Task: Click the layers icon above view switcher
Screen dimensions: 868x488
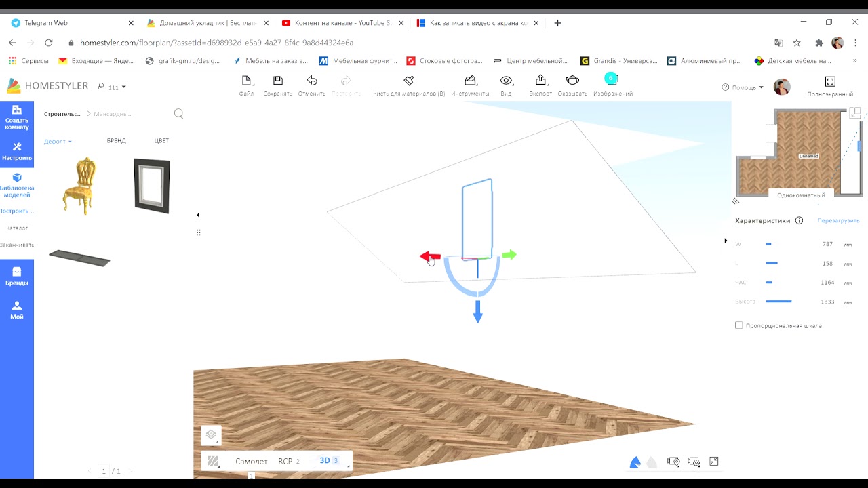Action: click(x=211, y=434)
